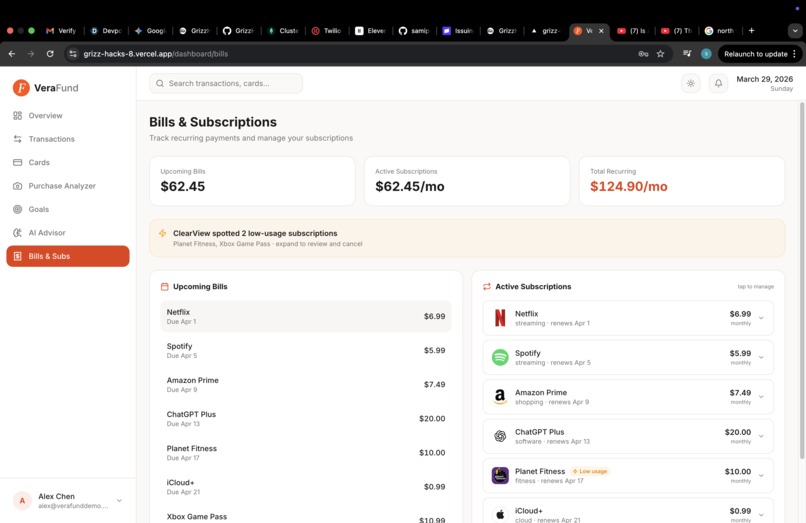The width and height of the screenshot is (806, 523).
Task: Click the browser address bar URL
Action: click(x=156, y=53)
